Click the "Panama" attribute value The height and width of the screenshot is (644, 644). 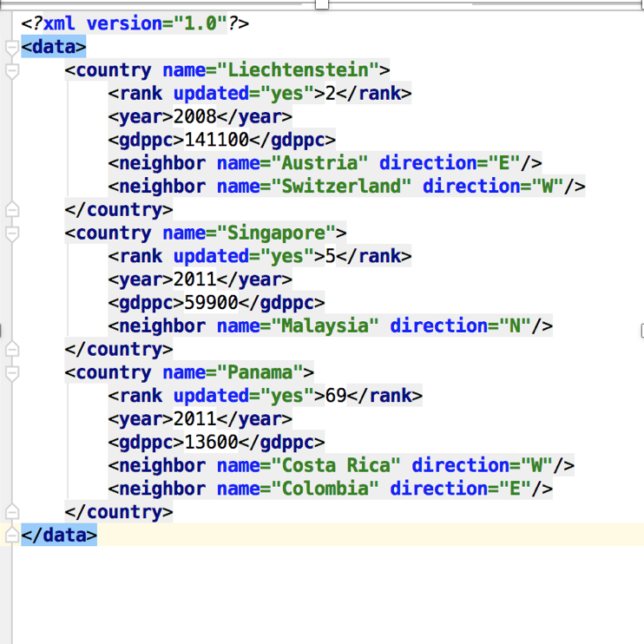260,372
